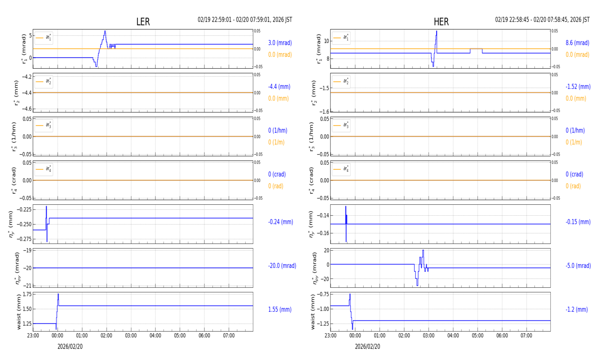
Task: Click the 06:00 tick on HER time axis
Action: tap(502, 336)
